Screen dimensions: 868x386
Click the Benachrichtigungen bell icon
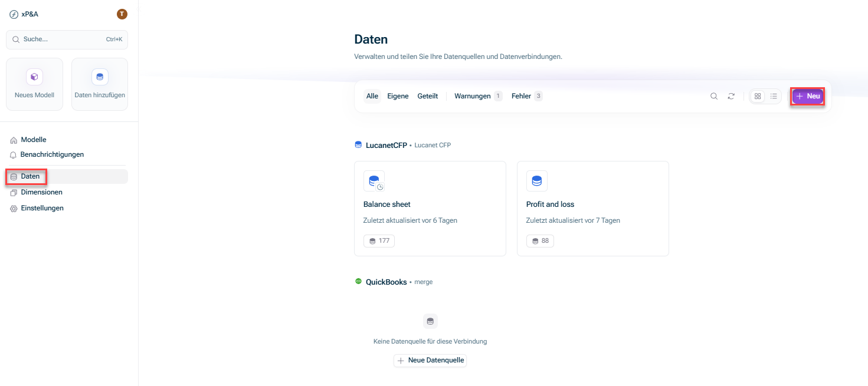click(x=14, y=155)
